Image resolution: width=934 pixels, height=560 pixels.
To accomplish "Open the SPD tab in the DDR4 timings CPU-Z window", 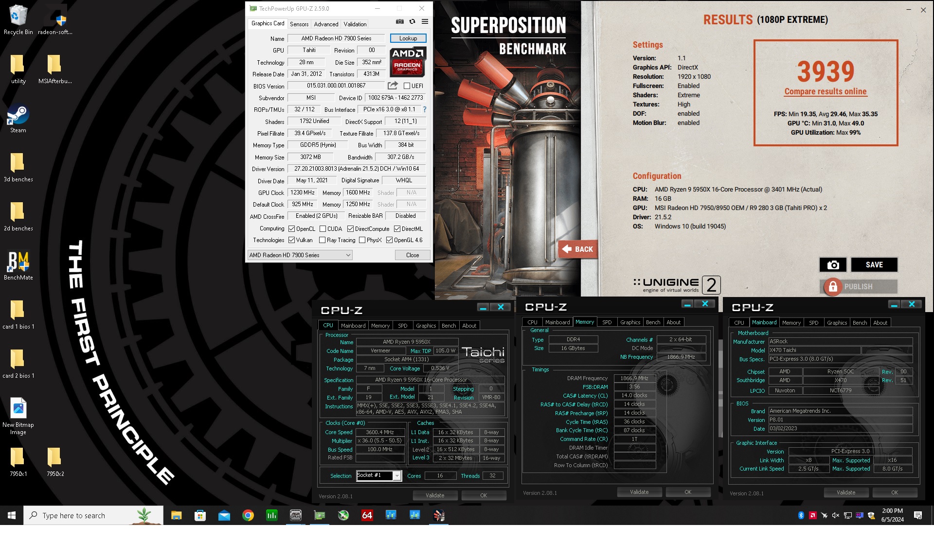I will point(607,322).
